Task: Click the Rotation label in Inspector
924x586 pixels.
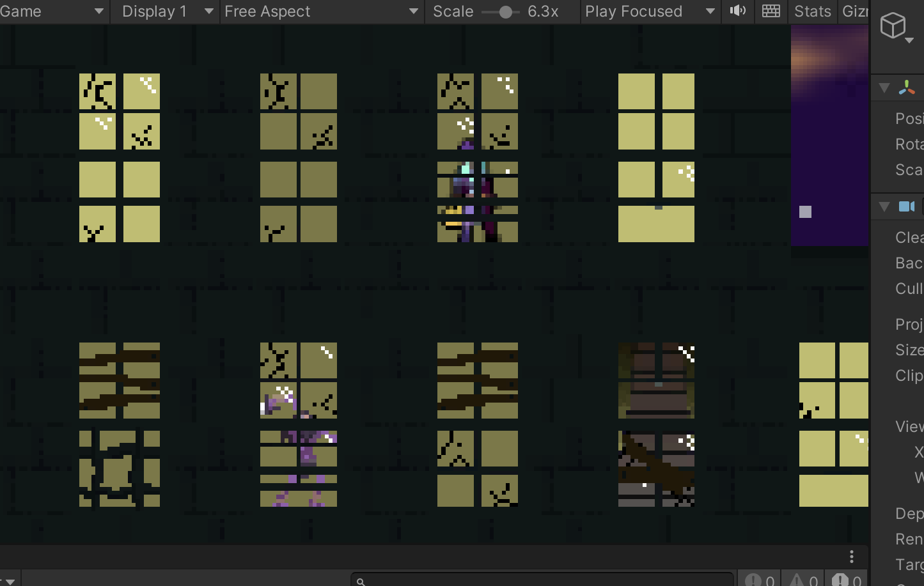Action: [909, 144]
